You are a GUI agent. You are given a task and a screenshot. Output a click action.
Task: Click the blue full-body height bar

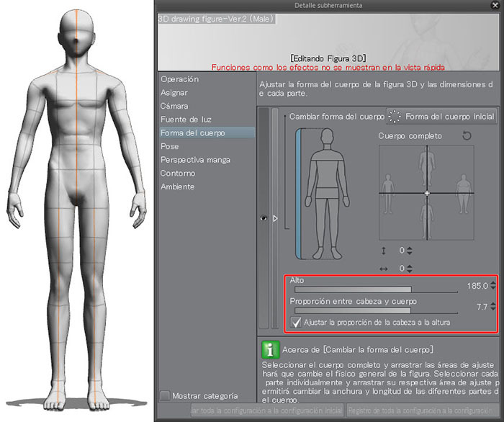(x=298, y=194)
